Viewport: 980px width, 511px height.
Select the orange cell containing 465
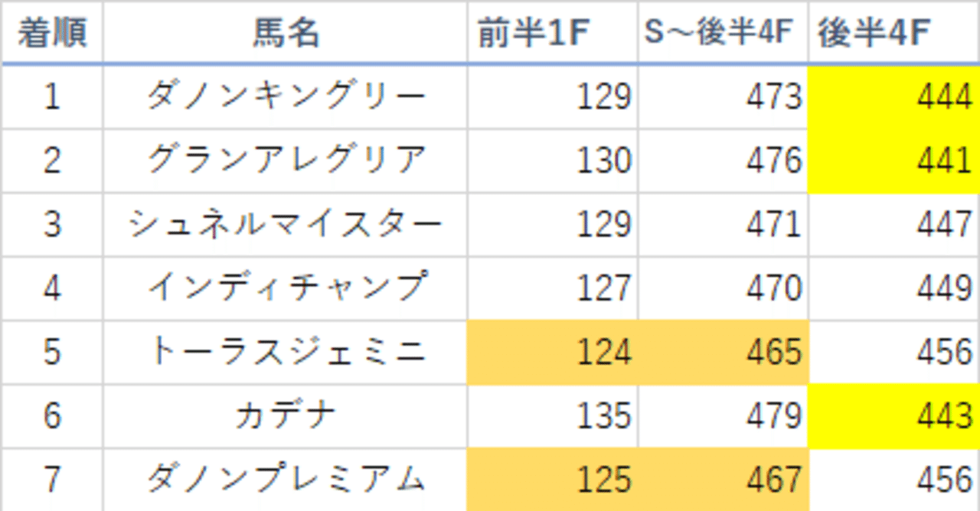click(723, 352)
